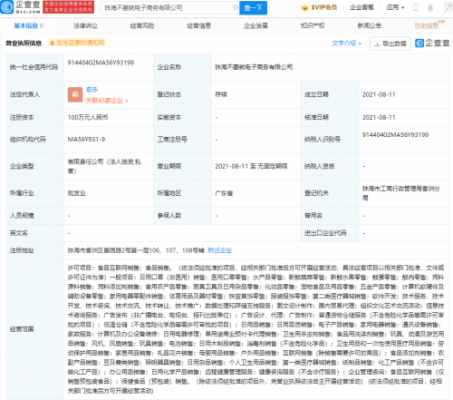Open the notification bell icon

point(431,7)
